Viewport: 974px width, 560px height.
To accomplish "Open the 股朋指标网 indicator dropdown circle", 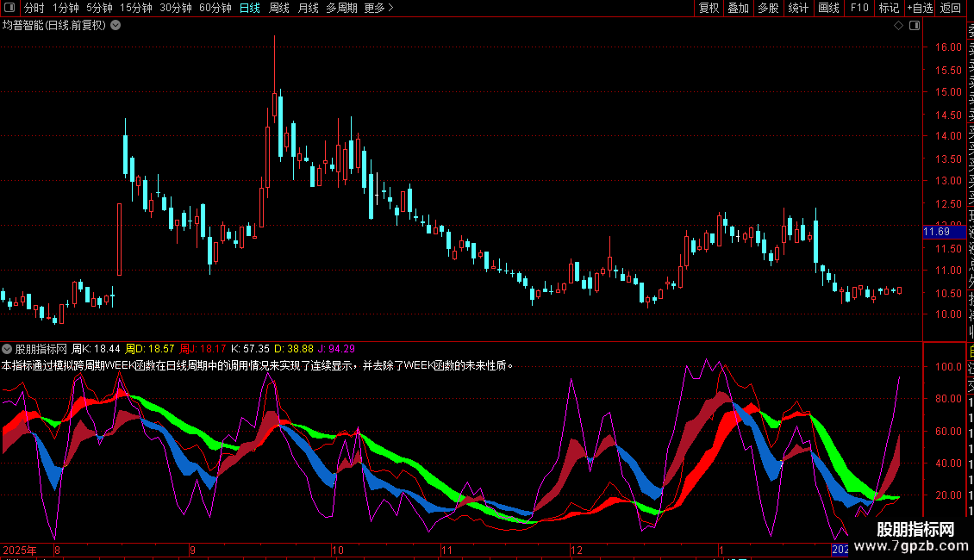I will tap(7, 349).
